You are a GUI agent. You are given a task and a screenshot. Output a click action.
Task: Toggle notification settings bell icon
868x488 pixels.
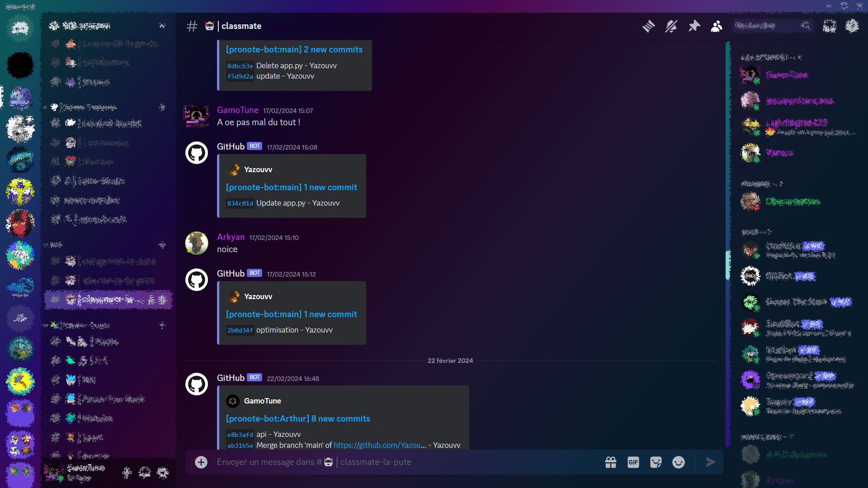(x=671, y=26)
